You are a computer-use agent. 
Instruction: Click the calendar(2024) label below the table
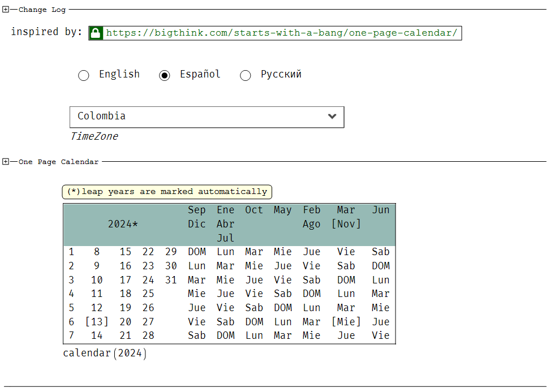(104, 353)
